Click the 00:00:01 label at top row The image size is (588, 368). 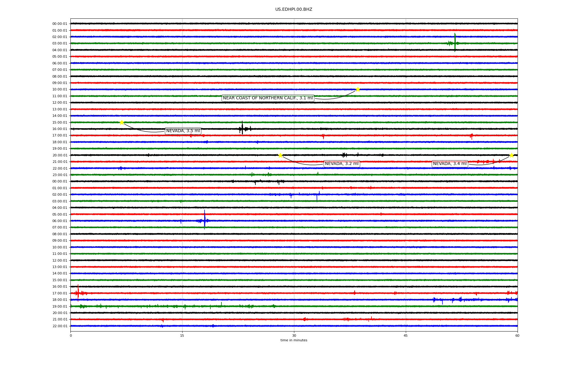60,24
